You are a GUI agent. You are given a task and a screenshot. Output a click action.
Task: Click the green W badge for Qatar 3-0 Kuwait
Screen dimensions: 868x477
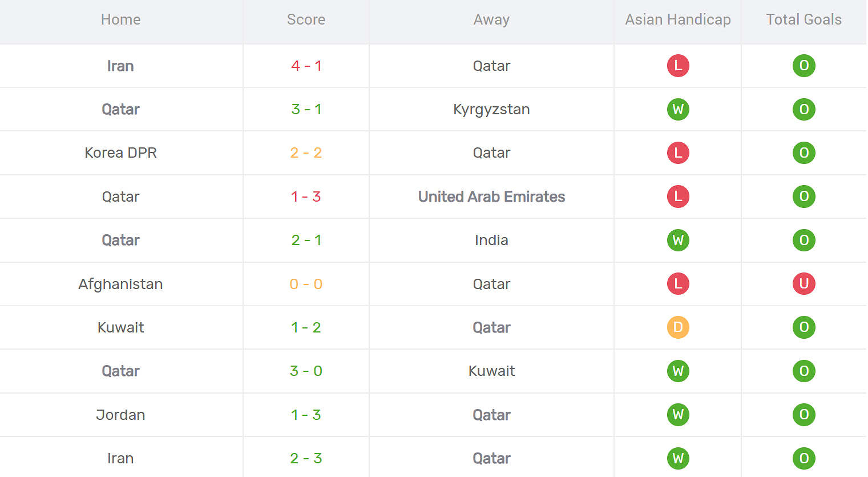[678, 371]
